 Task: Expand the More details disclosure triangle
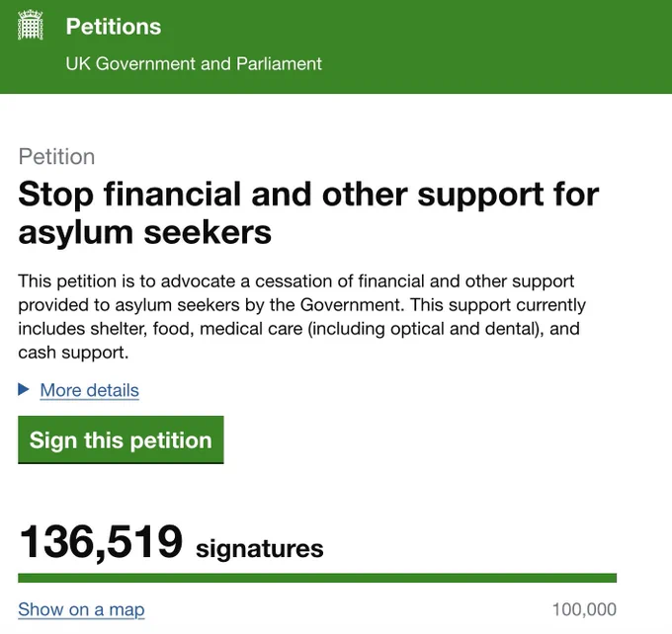24,389
